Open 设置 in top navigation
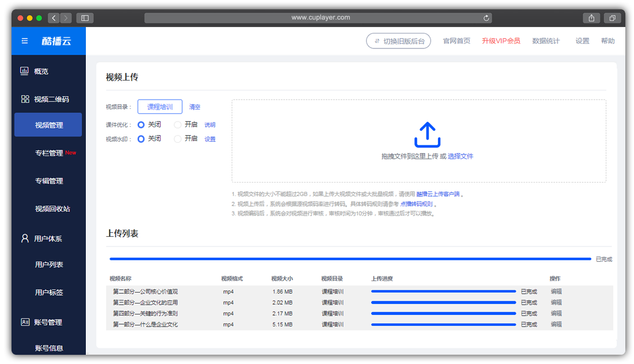 (582, 41)
